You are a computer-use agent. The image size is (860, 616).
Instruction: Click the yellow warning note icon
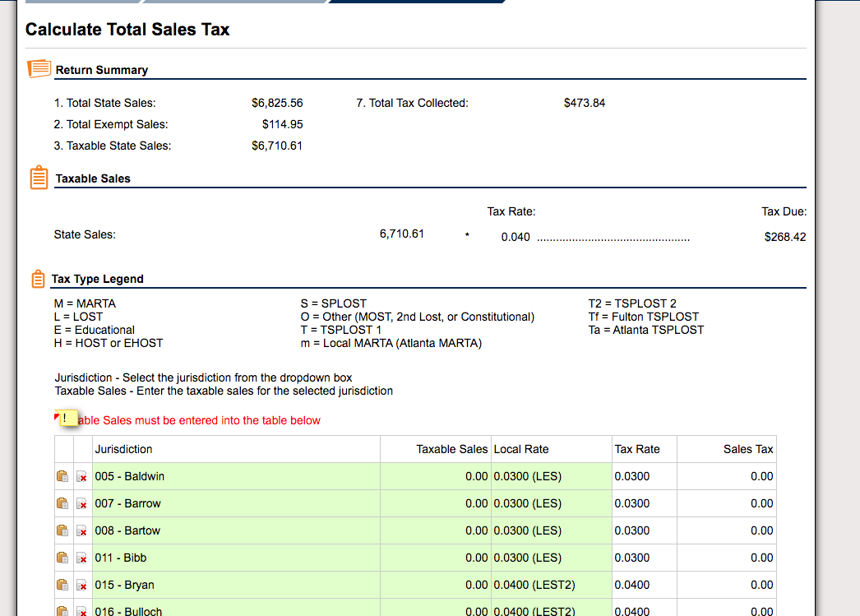pyautogui.click(x=67, y=419)
